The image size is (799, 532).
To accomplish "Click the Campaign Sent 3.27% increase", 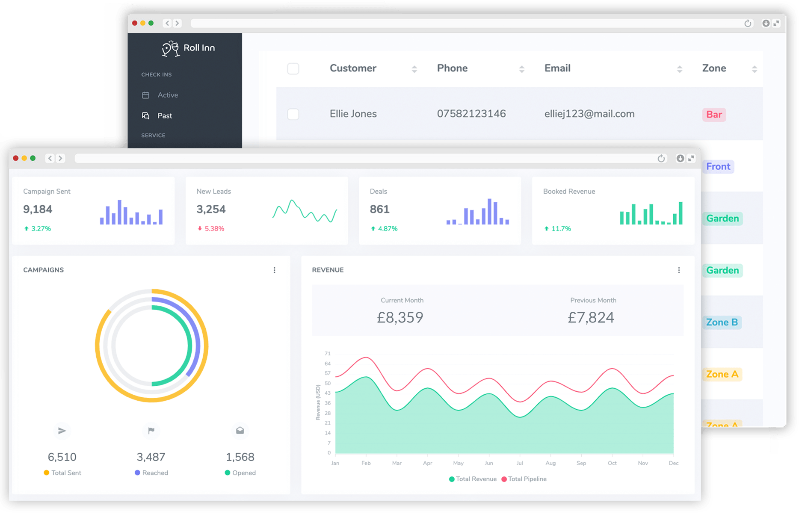I will click(x=37, y=229).
